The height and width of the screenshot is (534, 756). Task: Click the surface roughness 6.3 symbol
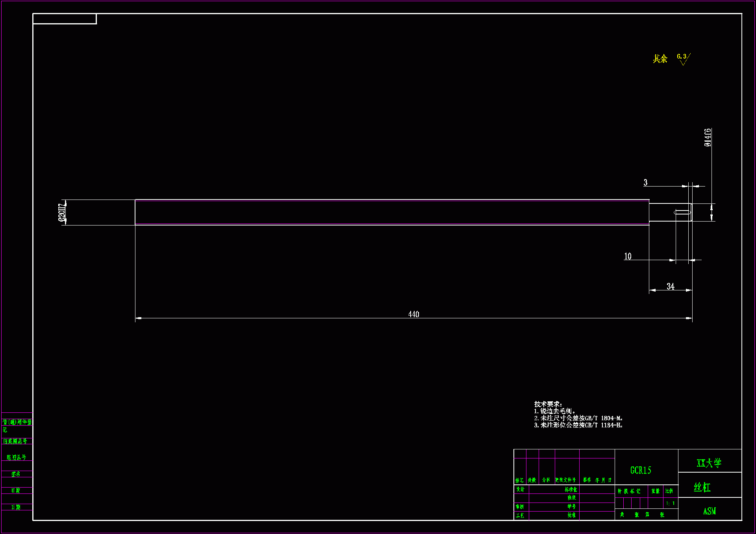coord(683,59)
